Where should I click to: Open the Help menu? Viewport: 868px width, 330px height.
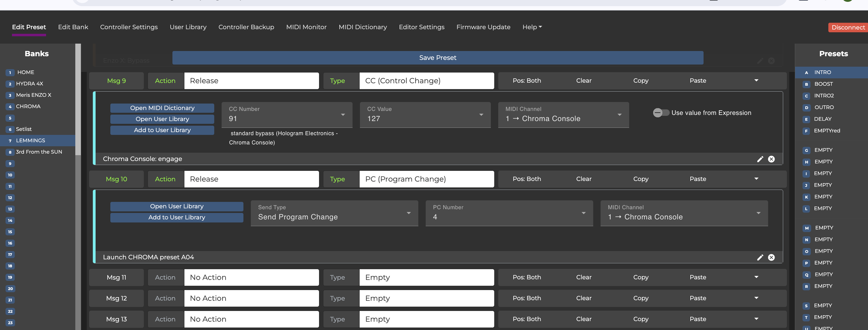pos(532,27)
